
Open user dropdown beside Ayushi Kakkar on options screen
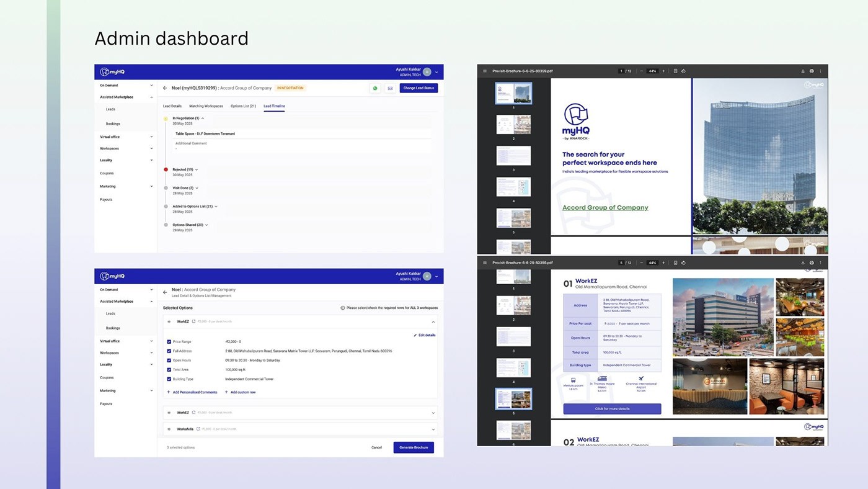pos(436,276)
